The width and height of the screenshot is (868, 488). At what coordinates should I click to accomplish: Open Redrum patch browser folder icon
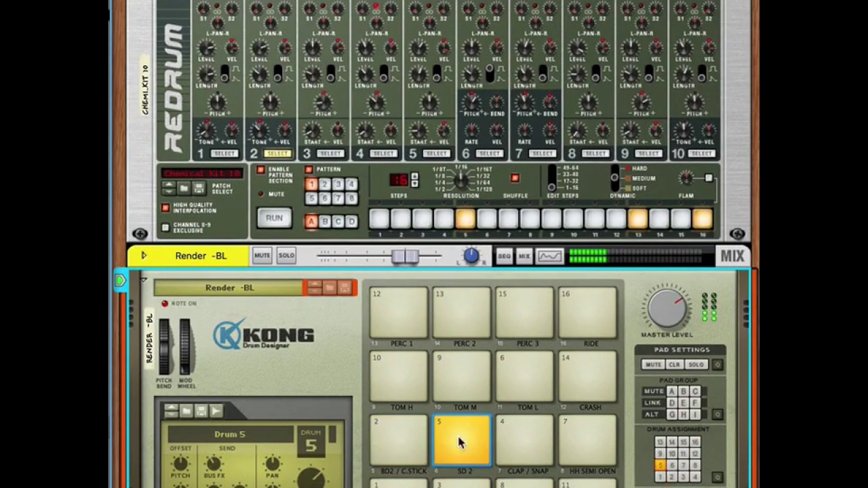[x=184, y=188]
